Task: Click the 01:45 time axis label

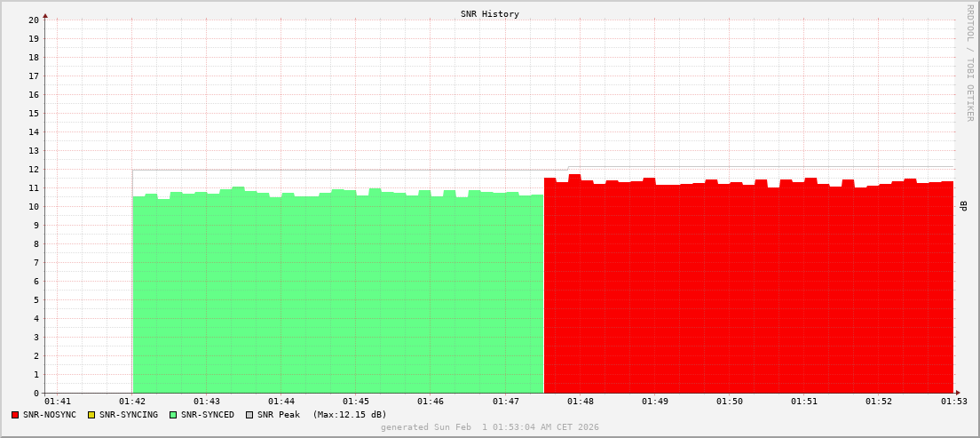Action: pos(356,402)
